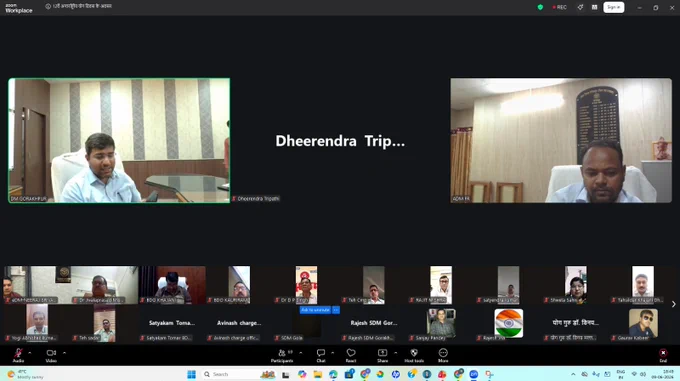This screenshot has width=680, height=381.
Task: Select the Dr D P Singh thumbnail
Action: tap(306, 285)
